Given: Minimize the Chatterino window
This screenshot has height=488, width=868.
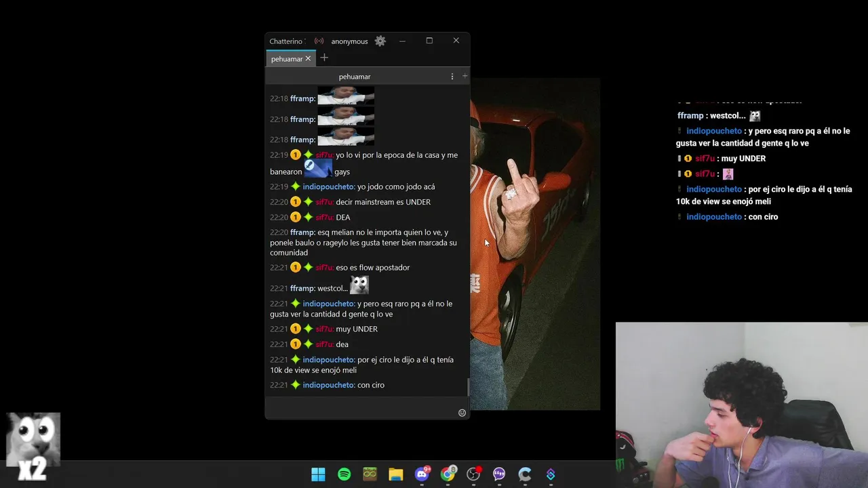Looking at the screenshot, I should tap(402, 41).
